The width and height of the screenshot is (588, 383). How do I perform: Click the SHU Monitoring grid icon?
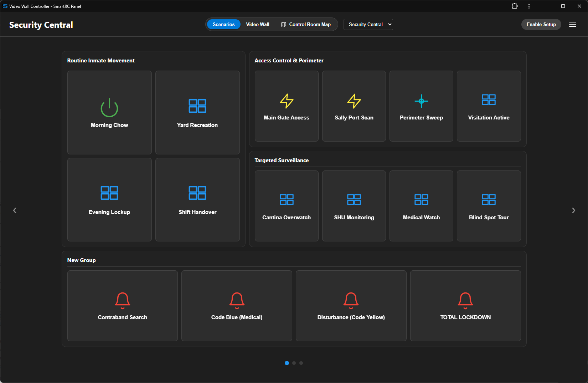(354, 200)
